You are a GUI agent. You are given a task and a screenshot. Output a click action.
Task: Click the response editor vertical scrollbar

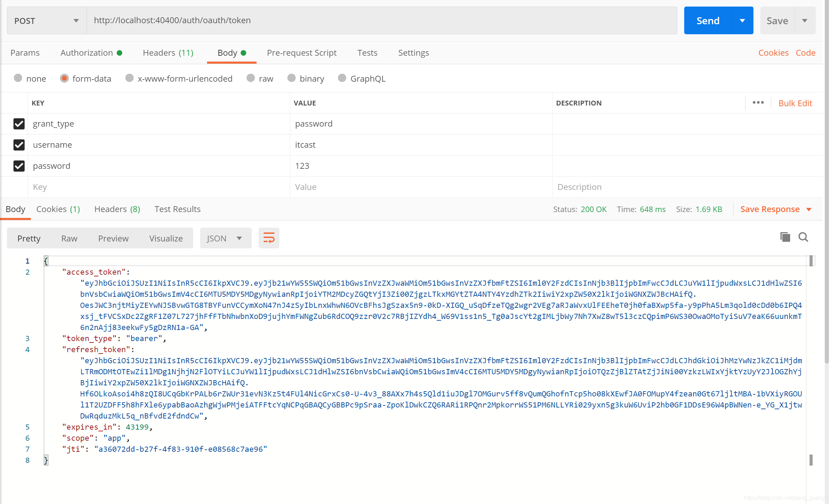click(811, 360)
